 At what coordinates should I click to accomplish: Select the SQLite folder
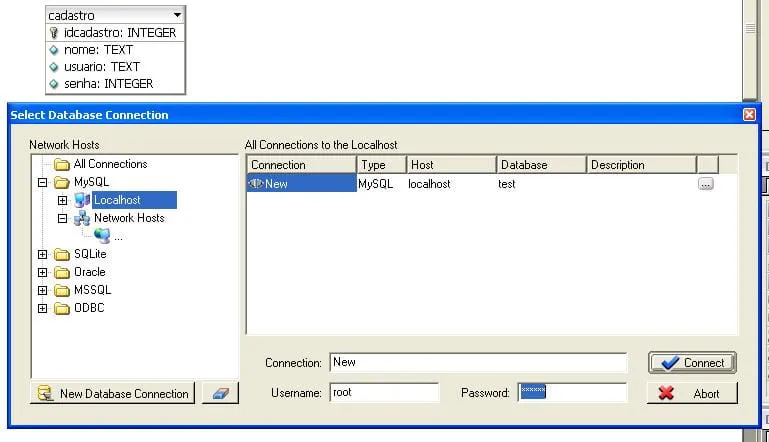point(90,254)
